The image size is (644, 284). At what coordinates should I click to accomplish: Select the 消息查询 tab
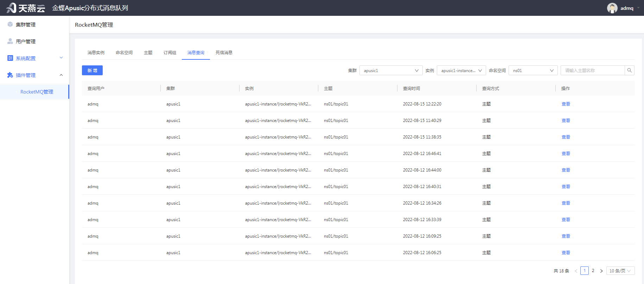tap(196, 52)
